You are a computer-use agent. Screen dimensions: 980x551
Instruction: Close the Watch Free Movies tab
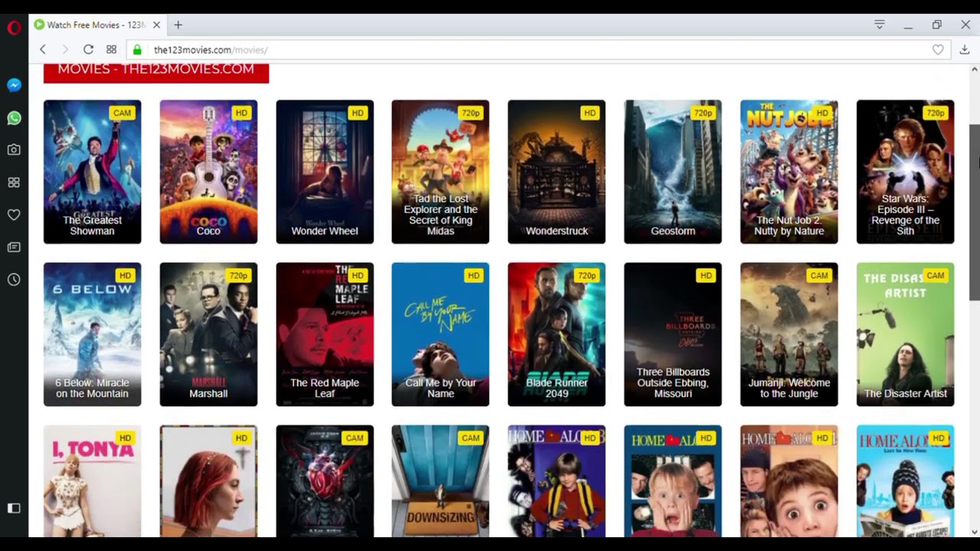156,25
